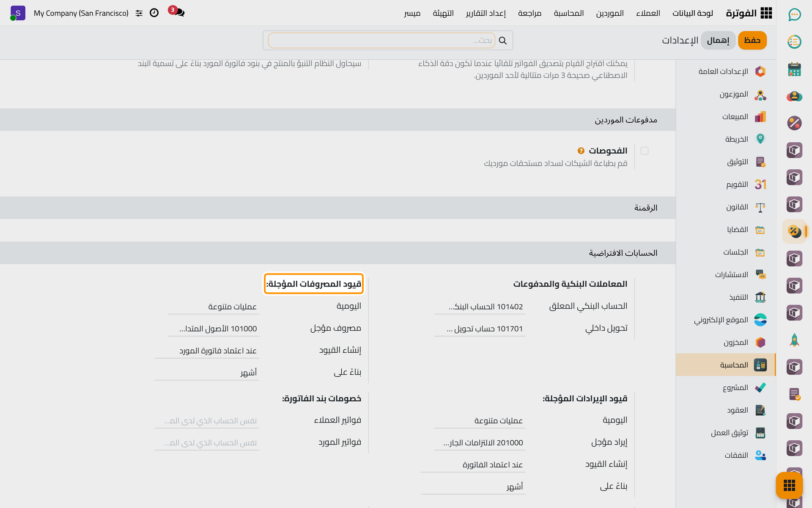This screenshot has width=812, height=508.
Task: Focus the بحث search input field
Action: coord(381,40)
